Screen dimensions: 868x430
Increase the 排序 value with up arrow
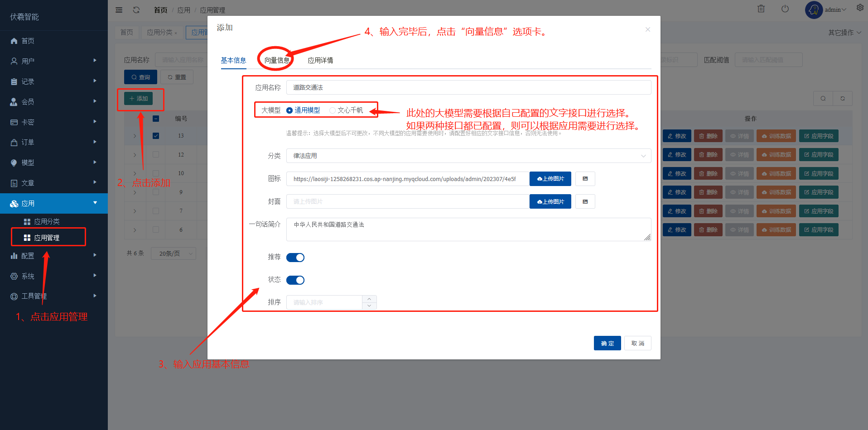coord(369,299)
